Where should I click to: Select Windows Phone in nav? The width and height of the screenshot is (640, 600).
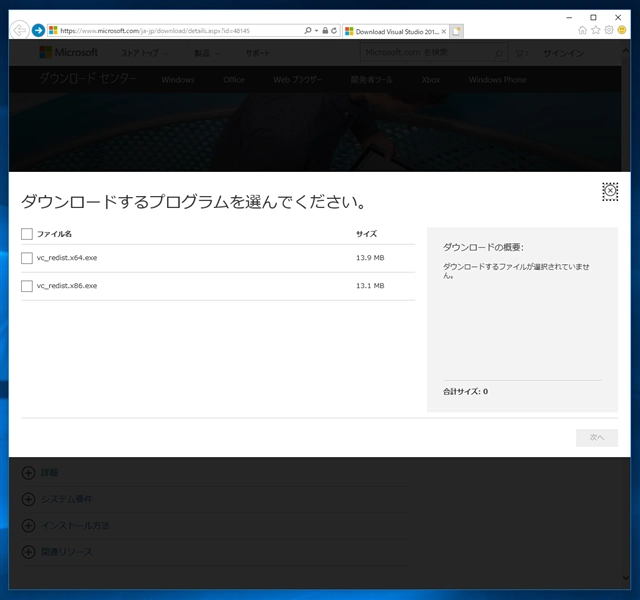click(498, 80)
